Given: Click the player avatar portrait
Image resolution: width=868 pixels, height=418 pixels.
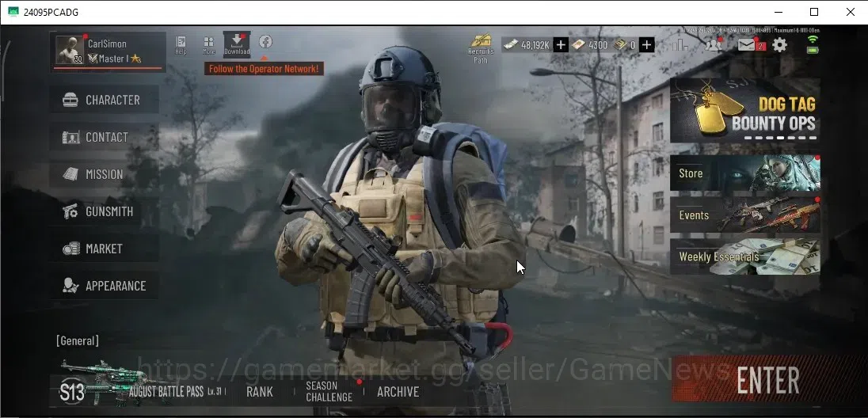Looking at the screenshot, I should point(70,51).
